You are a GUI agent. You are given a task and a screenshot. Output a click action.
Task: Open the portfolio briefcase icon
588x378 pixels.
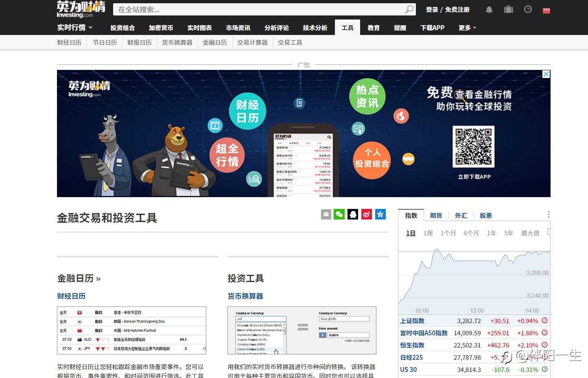[509, 9]
